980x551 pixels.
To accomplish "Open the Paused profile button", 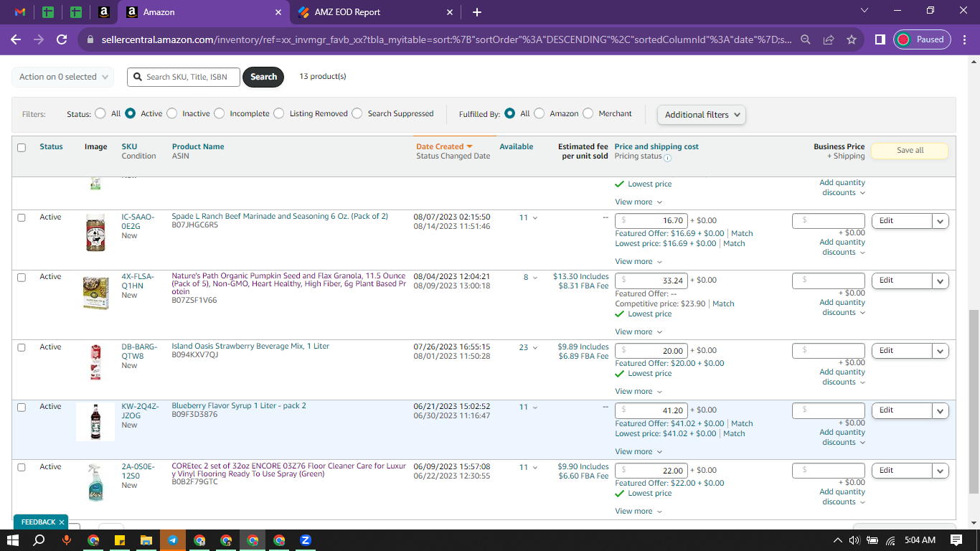I will point(923,39).
